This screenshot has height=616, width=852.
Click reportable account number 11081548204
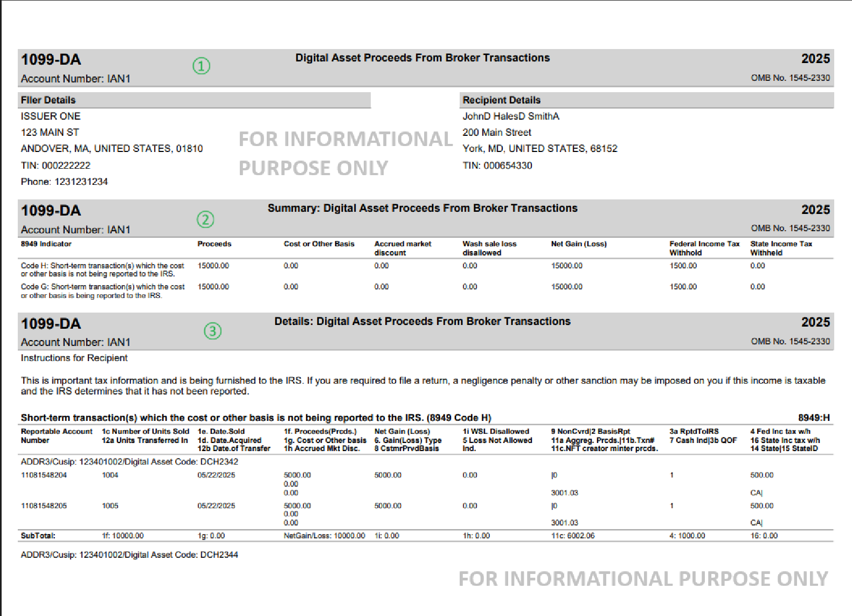[x=44, y=475]
